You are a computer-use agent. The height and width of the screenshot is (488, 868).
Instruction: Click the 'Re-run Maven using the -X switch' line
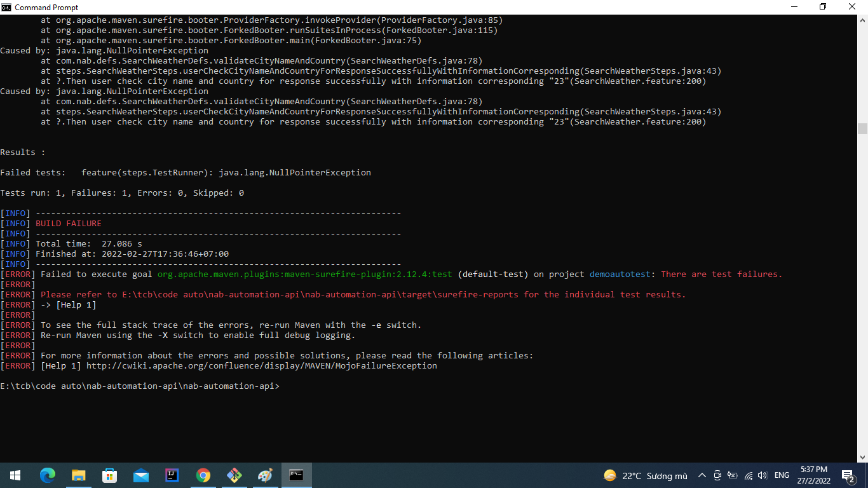178,335
